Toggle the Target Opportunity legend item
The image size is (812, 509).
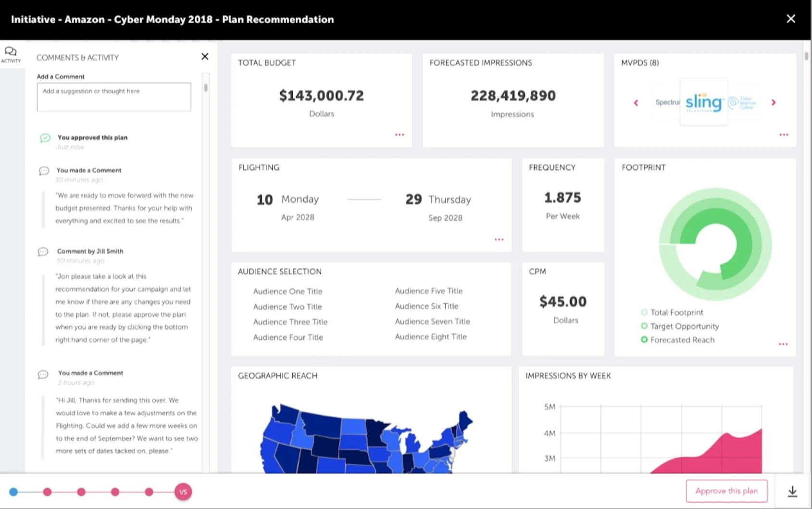point(680,326)
